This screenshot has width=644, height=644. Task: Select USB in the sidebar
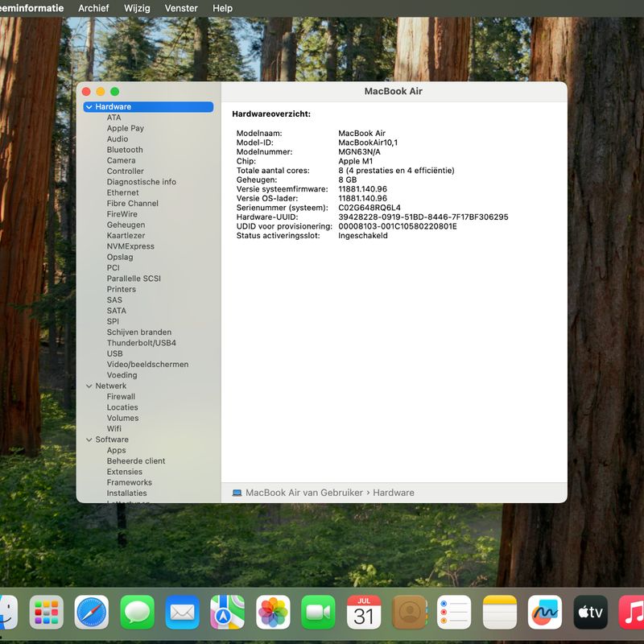[x=114, y=353]
